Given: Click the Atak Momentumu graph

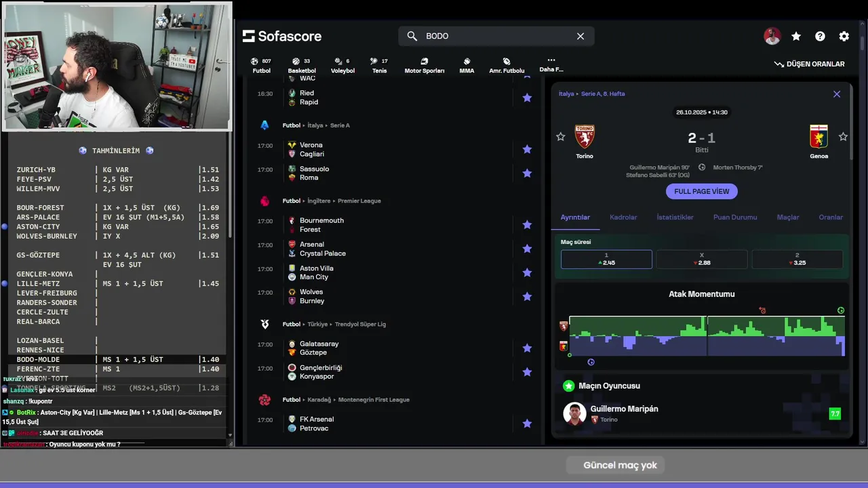Looking at the screenshot, I should [x=707, y=336].
